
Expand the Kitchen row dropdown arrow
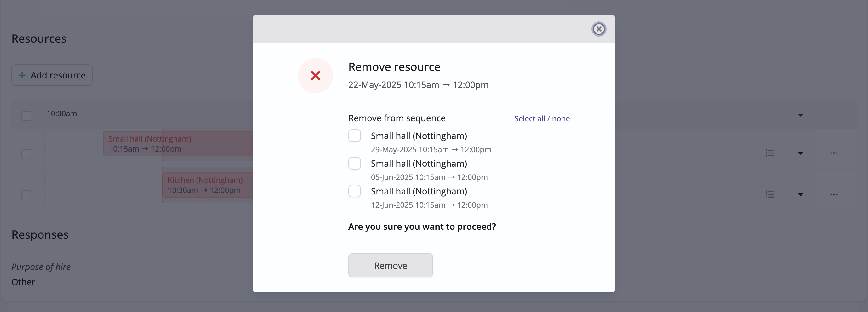click(x=800, y=194)
